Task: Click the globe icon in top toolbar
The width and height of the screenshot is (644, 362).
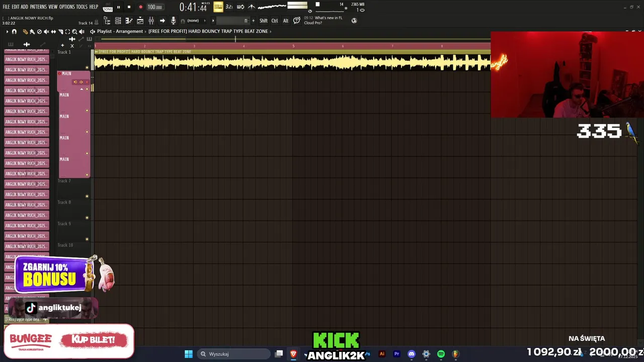Action: pyautogui.click(x=354, y=21)
